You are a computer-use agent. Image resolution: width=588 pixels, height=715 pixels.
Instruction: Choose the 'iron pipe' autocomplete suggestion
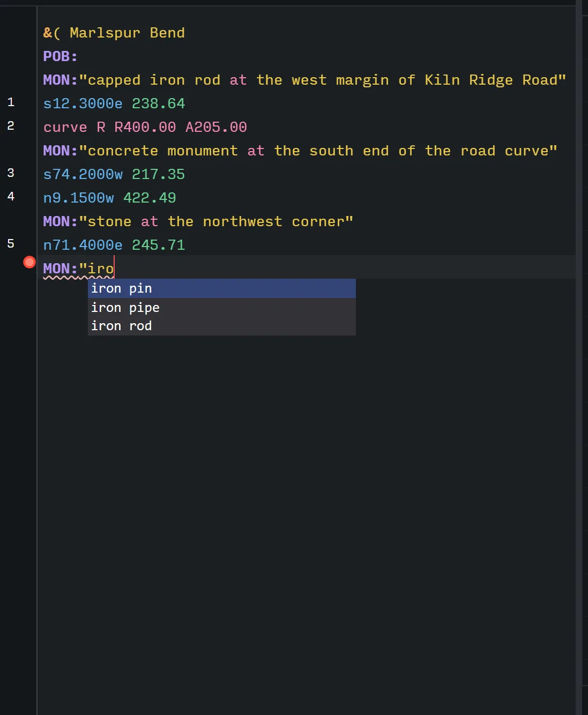(x=221, y=307)
